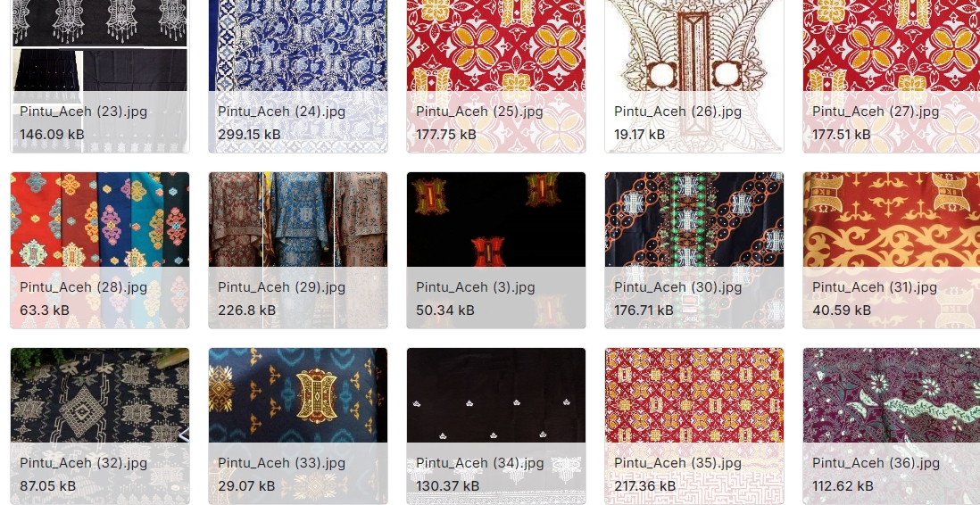Click the 19.17 kB size text
This screenshot has width=980, height=505.
pos(639,135)
